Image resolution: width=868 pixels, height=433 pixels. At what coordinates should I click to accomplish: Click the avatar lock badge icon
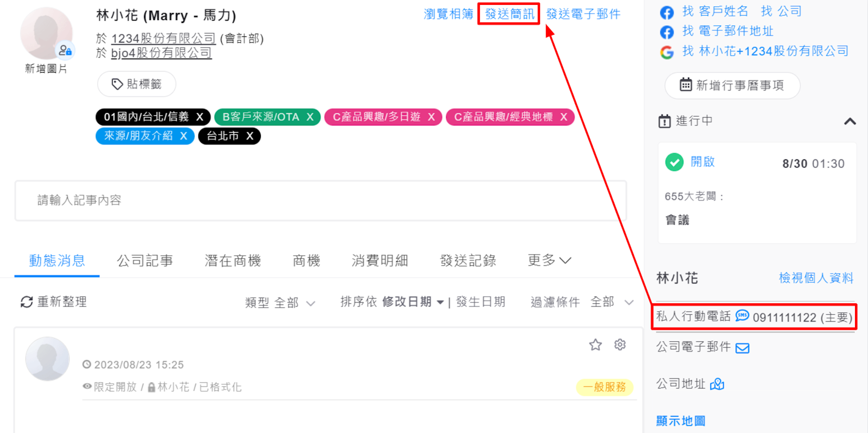coord(65,50)
